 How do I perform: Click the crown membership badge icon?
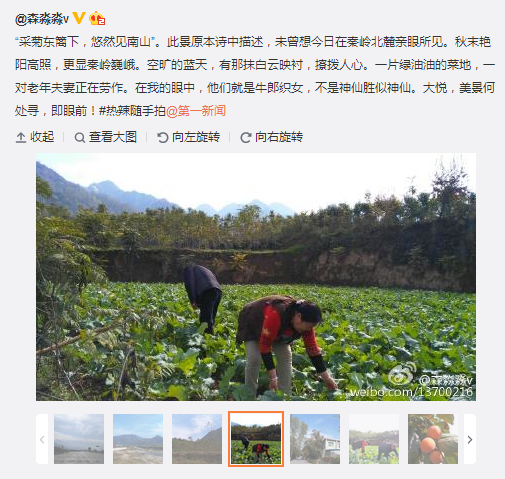[97, 18]
